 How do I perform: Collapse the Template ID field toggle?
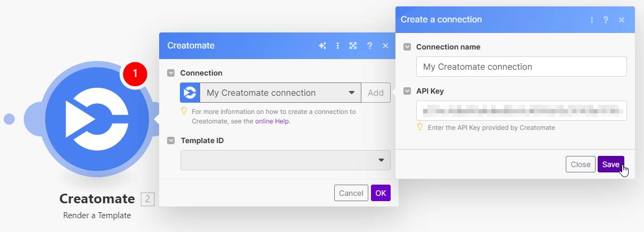click(x=171, y=140)
